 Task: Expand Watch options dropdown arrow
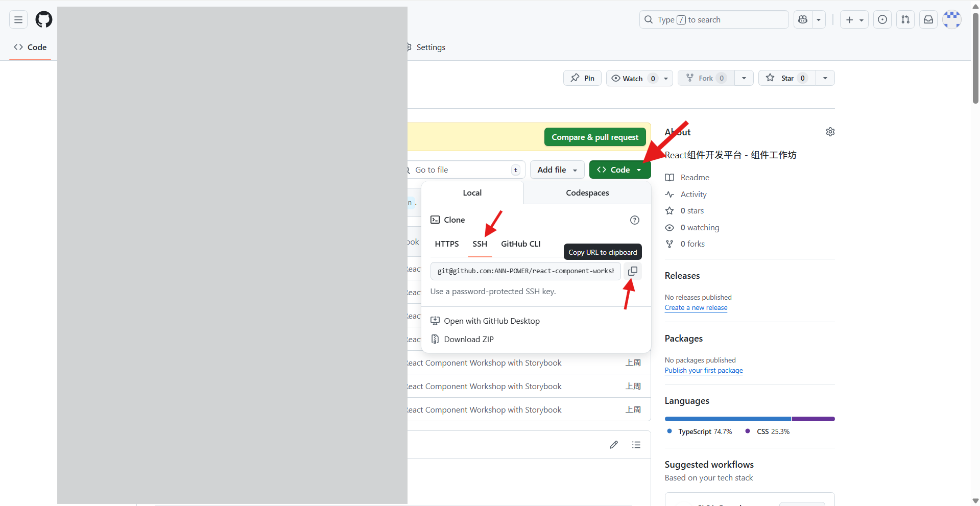point(666,78)
